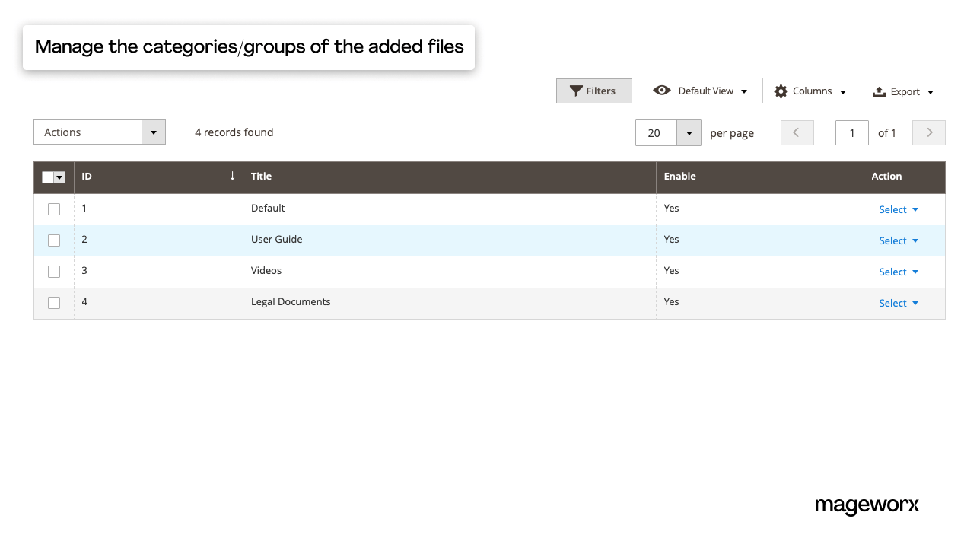980x554 pixels.
Task: Click Select on the User Guide row
Action: tap(898, 240)
